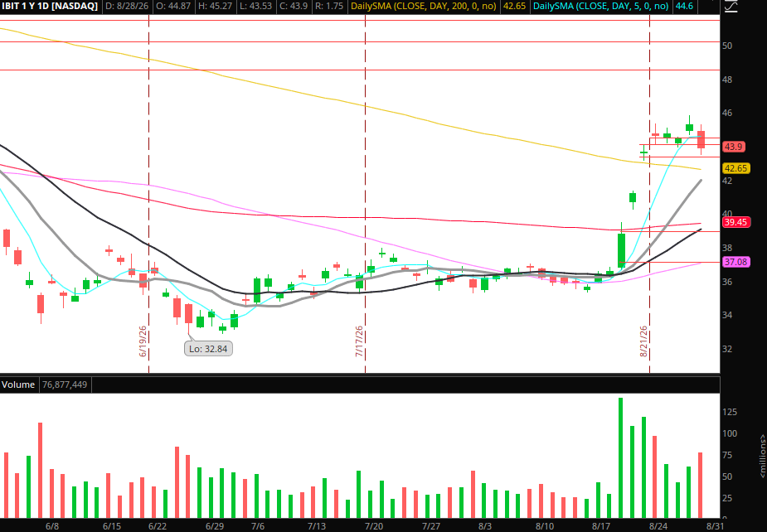This screenshot has height=532, width=767.
Task: Click the cyan 44.6 SMA value in header
Action: [x=684, y=7]
